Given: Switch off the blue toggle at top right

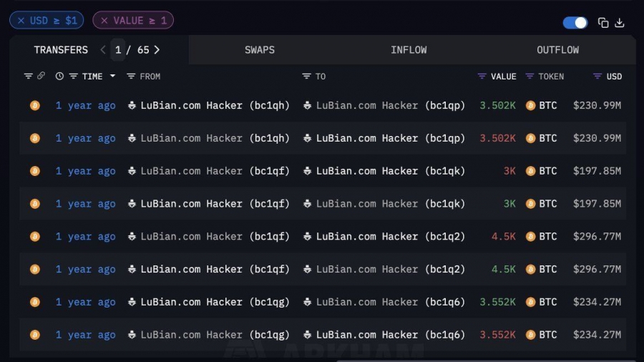Looking at the screenshot, I should [575, 23].
